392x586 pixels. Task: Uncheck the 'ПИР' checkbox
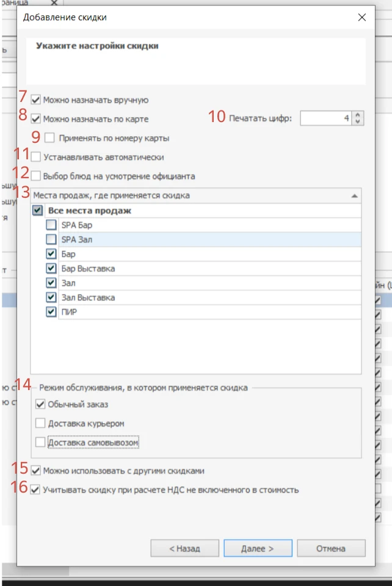51,312
